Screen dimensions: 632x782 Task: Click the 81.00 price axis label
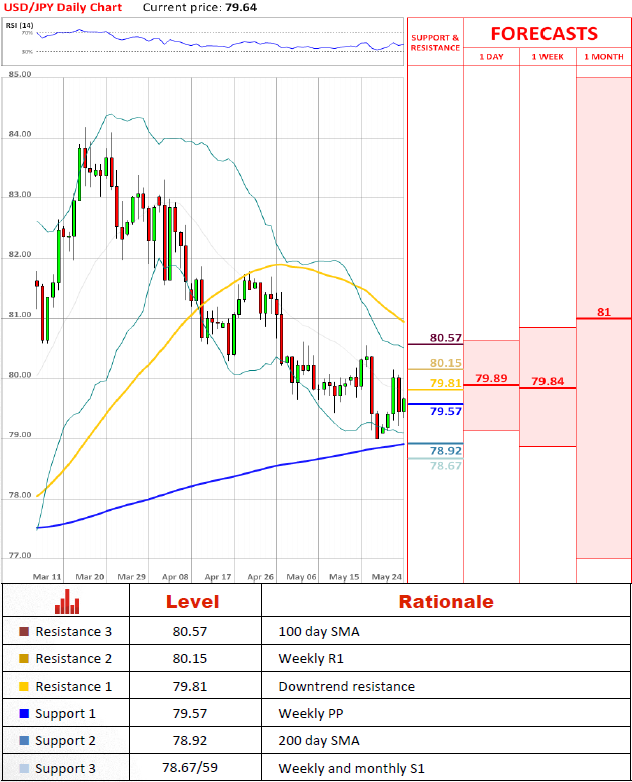coord(20,314)
